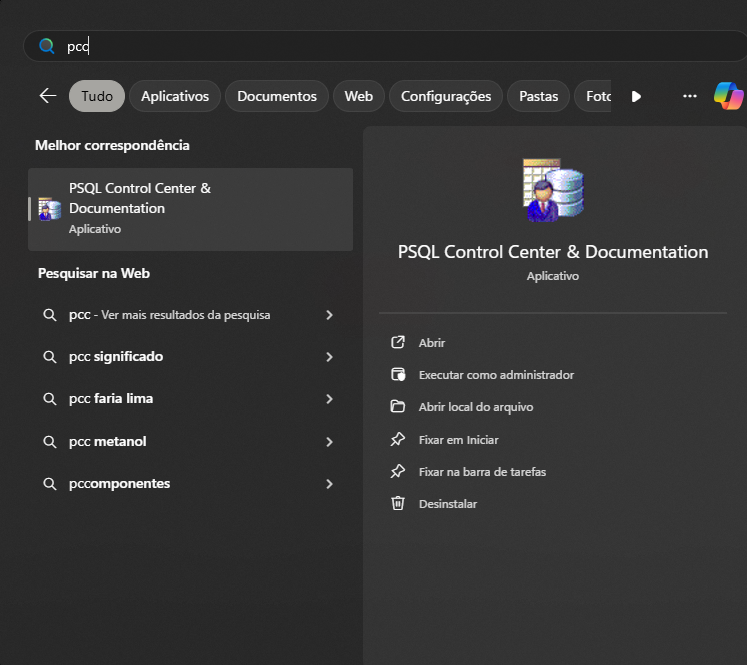Open the three-dots more options menu
Screen dimensions: 747x665
[x=689, y=96]
